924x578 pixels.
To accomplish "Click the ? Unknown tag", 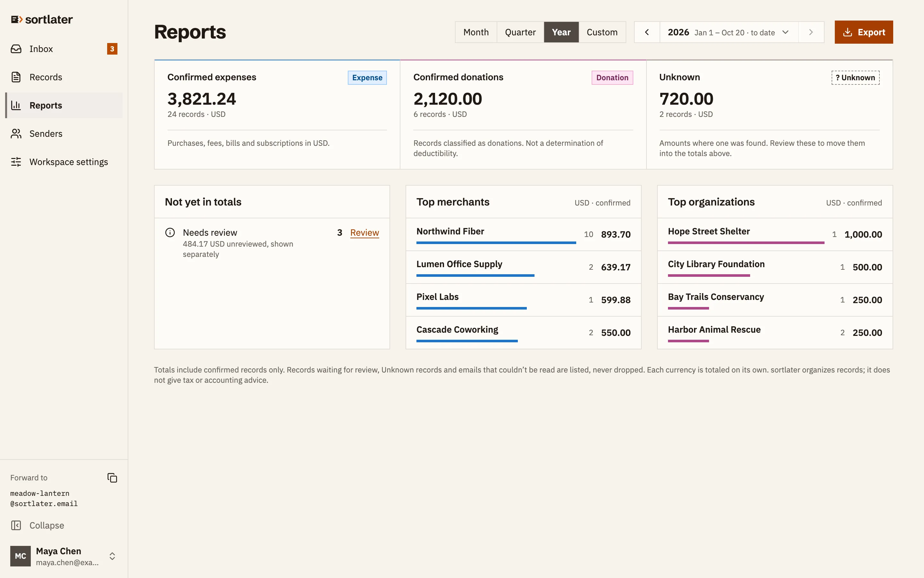I will 855,78.
